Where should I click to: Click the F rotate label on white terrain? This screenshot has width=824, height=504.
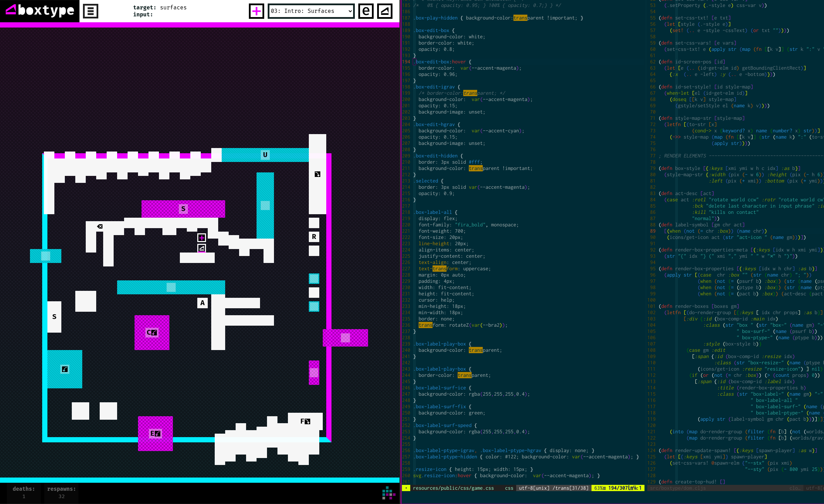pyautogui.click(x=305, y=421)
